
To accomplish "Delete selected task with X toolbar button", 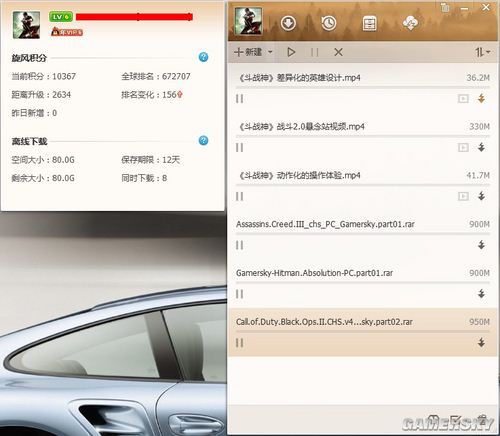I will (x=338, y=52).
